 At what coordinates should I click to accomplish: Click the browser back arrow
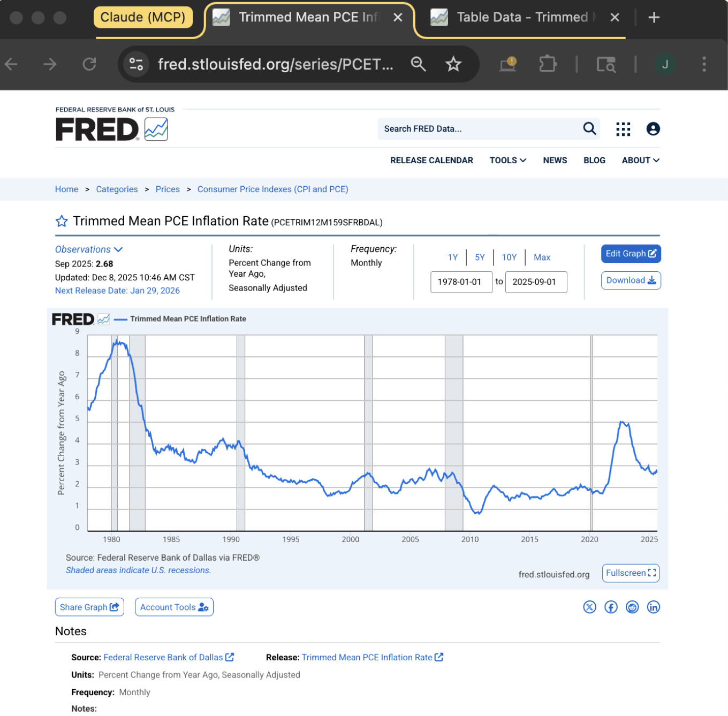click(x=11, y=64)
